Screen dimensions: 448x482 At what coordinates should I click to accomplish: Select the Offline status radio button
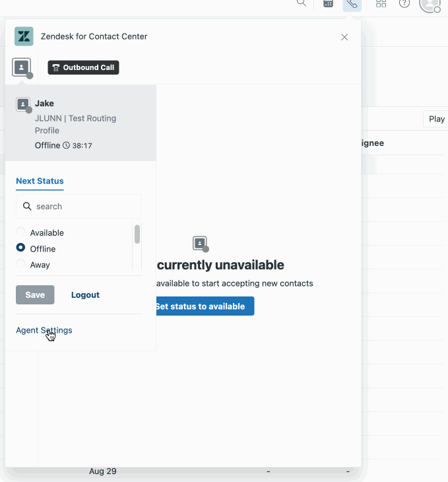(20, 248)
